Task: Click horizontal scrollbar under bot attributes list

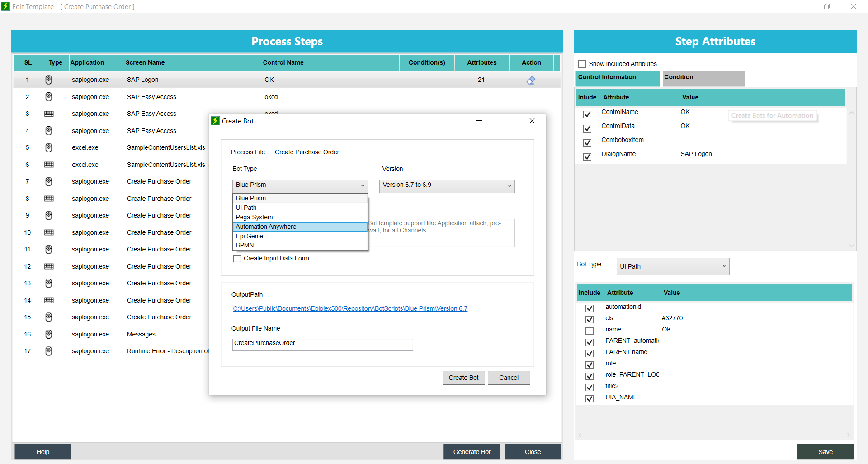Action: click(x=714, y=435)
